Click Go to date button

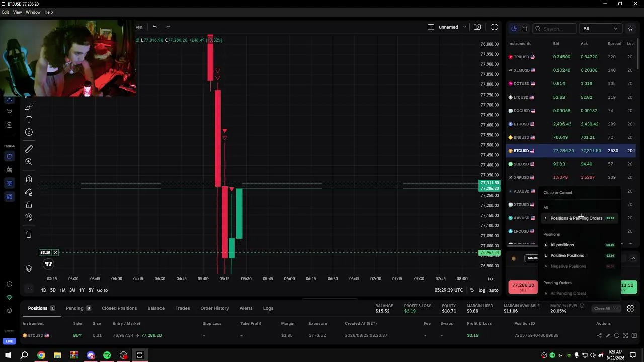click(102, 290)
